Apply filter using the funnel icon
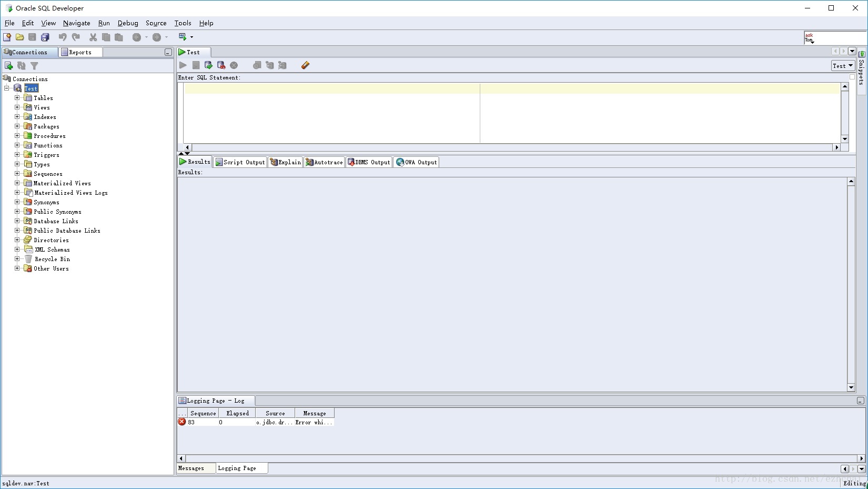 tap(34, 66)
